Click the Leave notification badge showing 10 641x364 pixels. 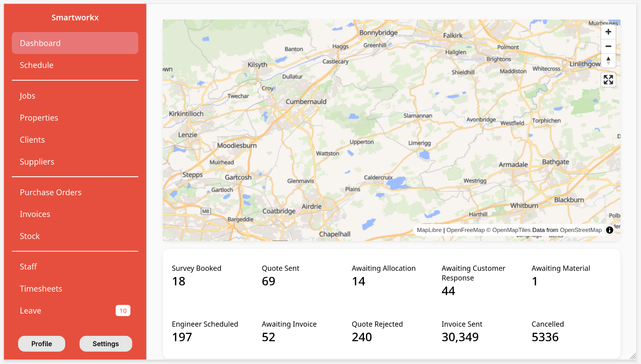(x=123, y=311)
